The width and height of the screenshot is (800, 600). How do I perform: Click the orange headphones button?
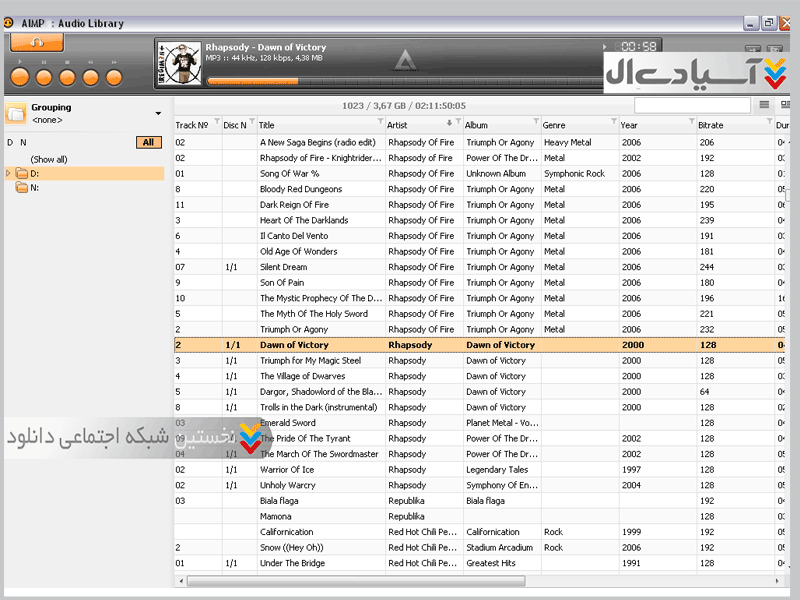(37, 43)
